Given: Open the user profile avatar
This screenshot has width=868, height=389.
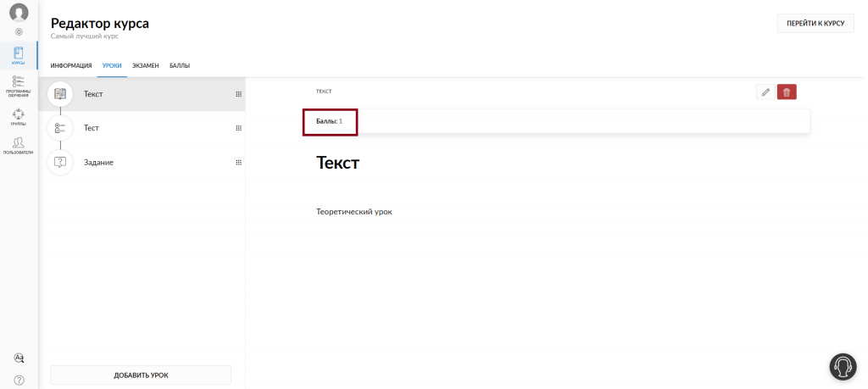Looking at the screenshot, I should click(19, 12).
